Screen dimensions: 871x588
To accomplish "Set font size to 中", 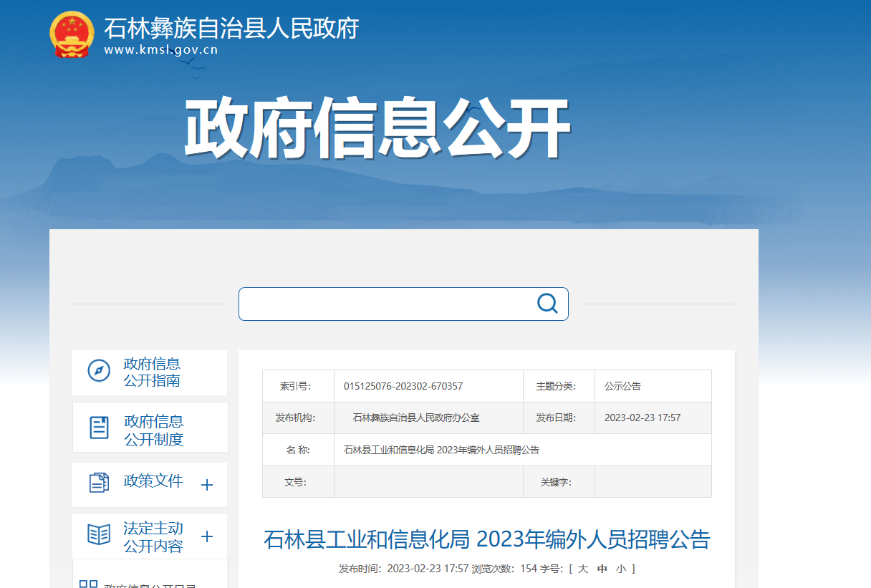I will click(602, 569).
